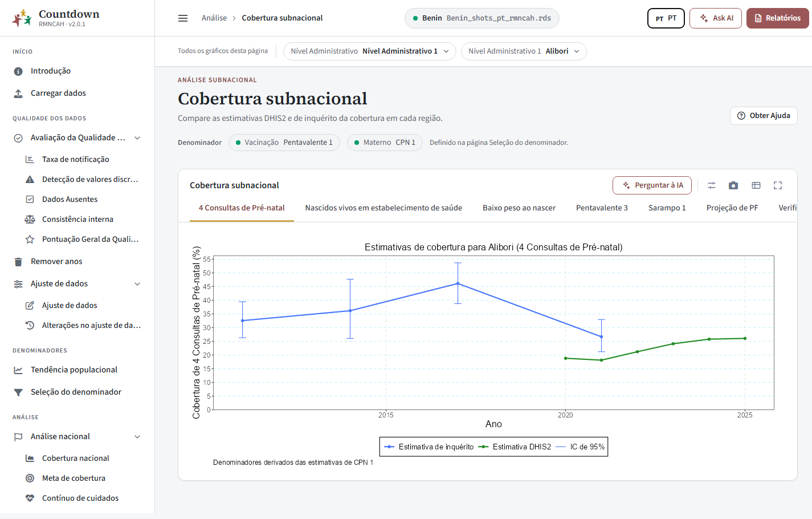Switch language with the PT button
Screen dimensions: 812x519
[x=666, y=18]
